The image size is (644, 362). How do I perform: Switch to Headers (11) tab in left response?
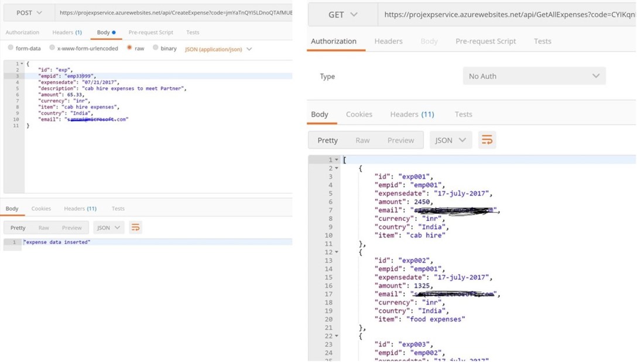point(80,209)
